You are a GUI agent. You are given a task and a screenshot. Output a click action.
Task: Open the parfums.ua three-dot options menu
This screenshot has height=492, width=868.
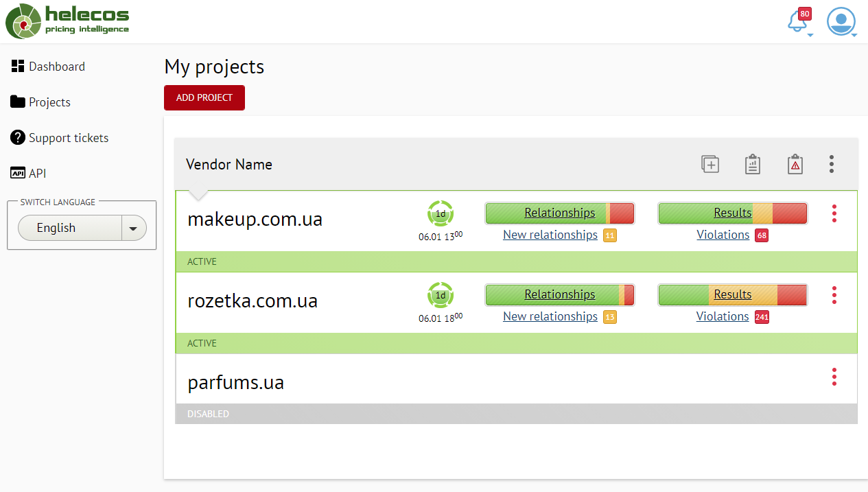834,377
